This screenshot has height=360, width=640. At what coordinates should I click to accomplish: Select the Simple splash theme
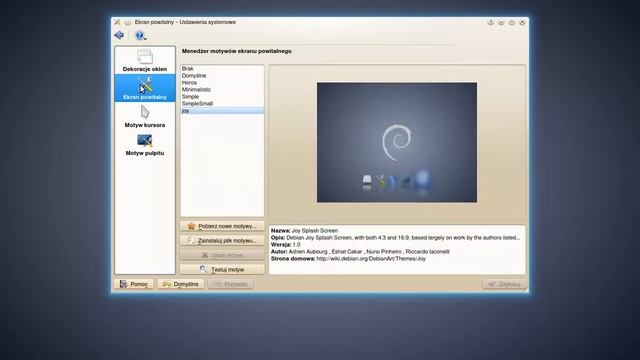222,96
